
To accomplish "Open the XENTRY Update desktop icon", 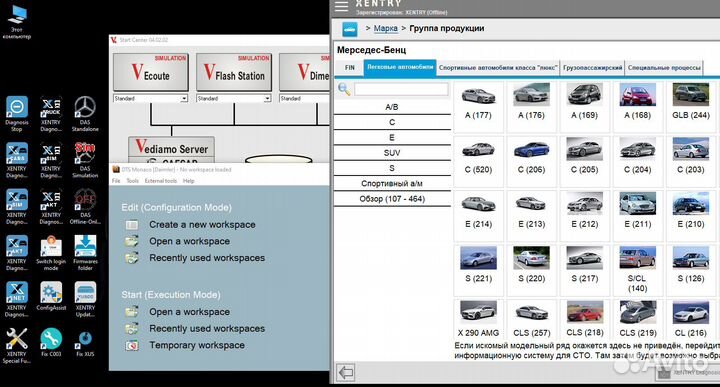I will [x=85, y=299].
